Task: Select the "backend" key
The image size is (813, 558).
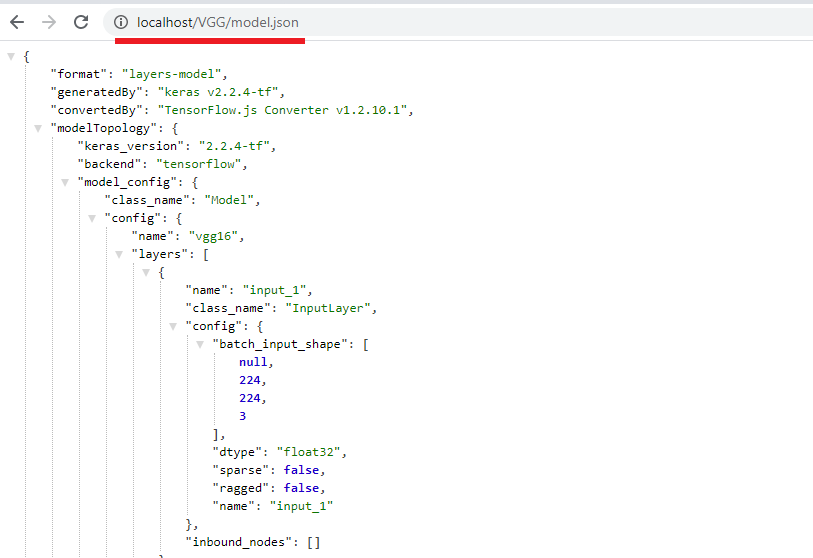Action: click(109, 164)
